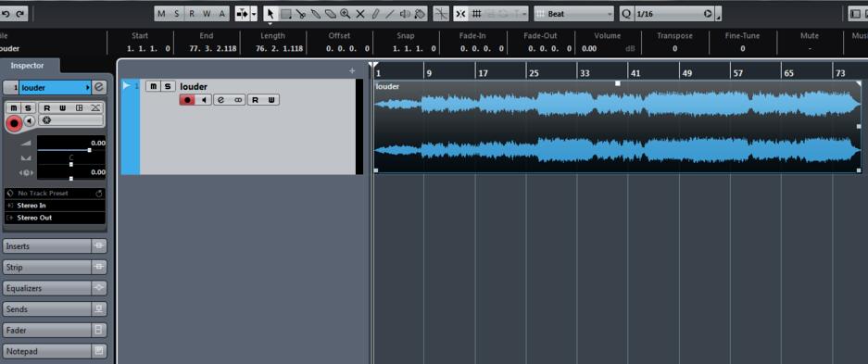Open the Stereo In input routing

[x=55, y=206]
